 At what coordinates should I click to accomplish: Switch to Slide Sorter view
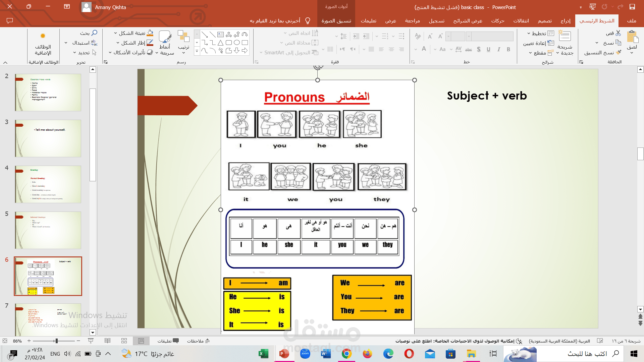124,341
